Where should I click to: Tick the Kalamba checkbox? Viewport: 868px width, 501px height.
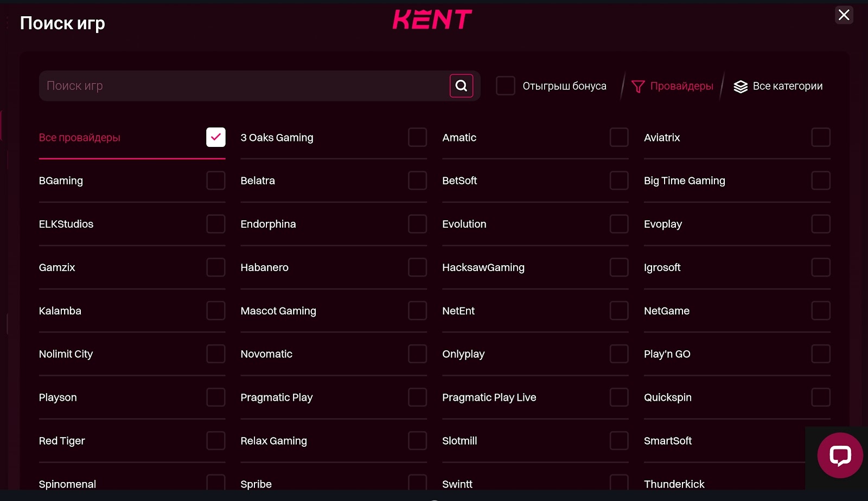(x=216, y=311)
